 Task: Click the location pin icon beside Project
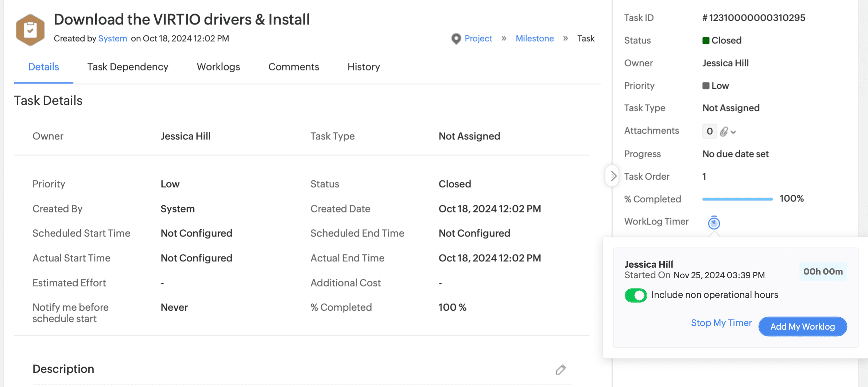pos(456,39)
